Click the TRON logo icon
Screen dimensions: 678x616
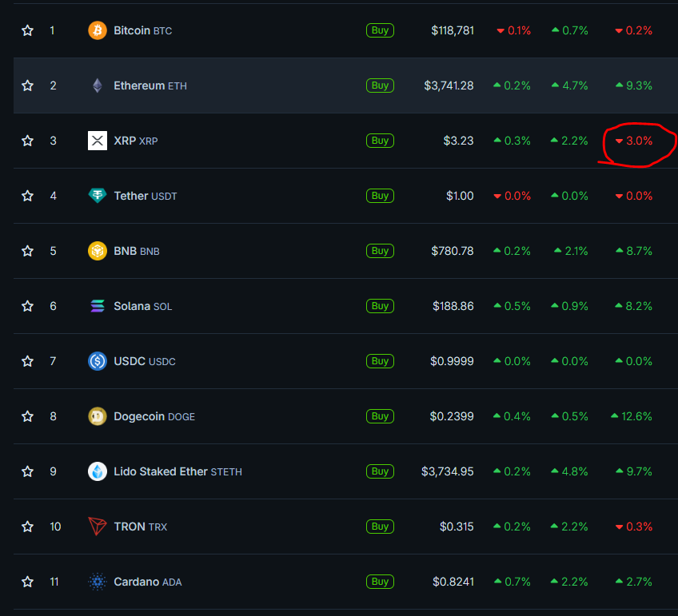tap(98, 527)
